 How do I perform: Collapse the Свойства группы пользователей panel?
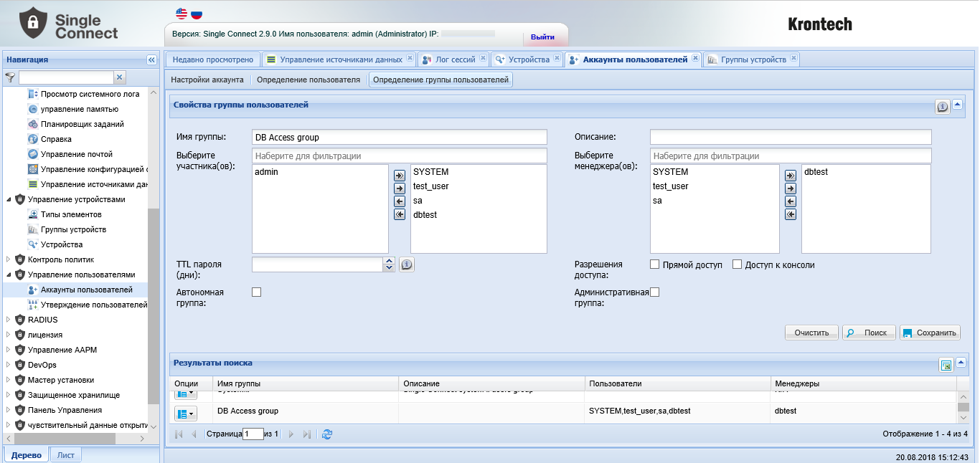tap(957, 105)
